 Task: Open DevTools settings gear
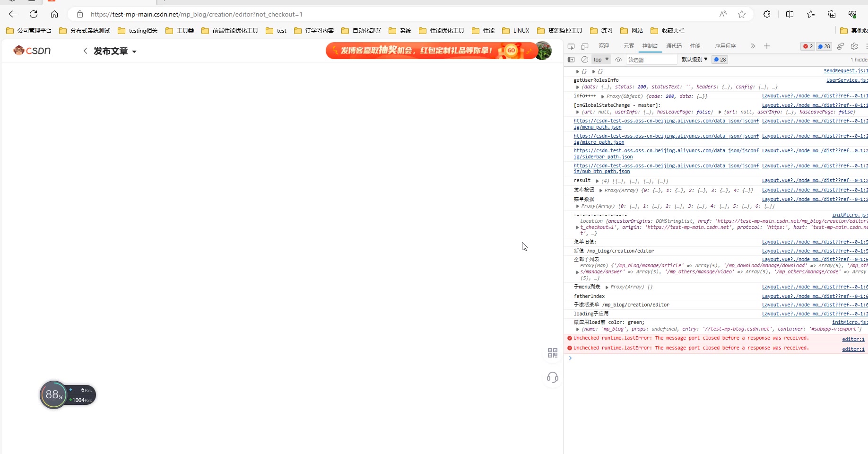[854, 46]
